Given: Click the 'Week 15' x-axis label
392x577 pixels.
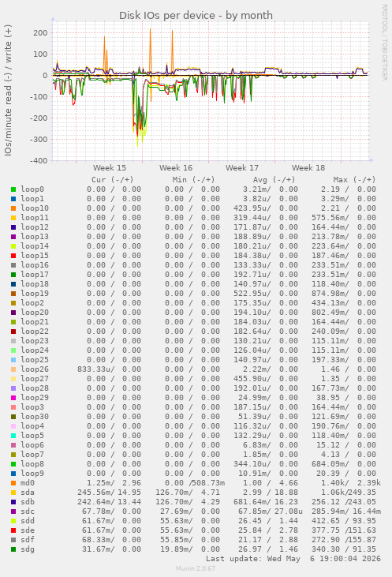Looking at the screenshot, I should click(110, 168).
